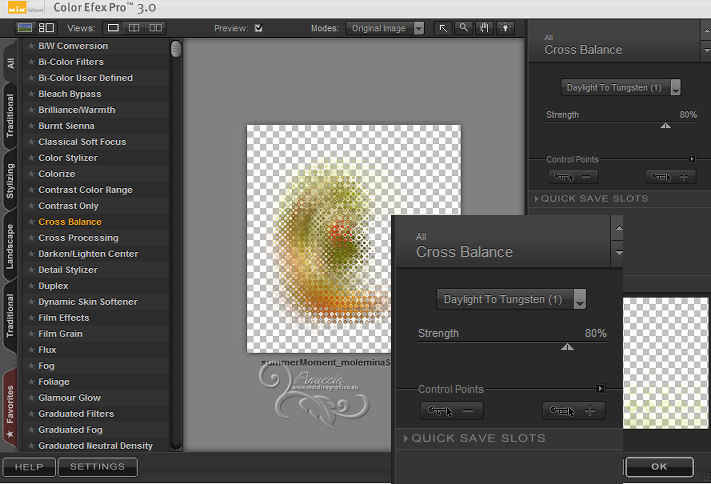The width and height of the screenshot is (711, 484).
Task: Confirm with the OK button
Action: click(659, 467)
